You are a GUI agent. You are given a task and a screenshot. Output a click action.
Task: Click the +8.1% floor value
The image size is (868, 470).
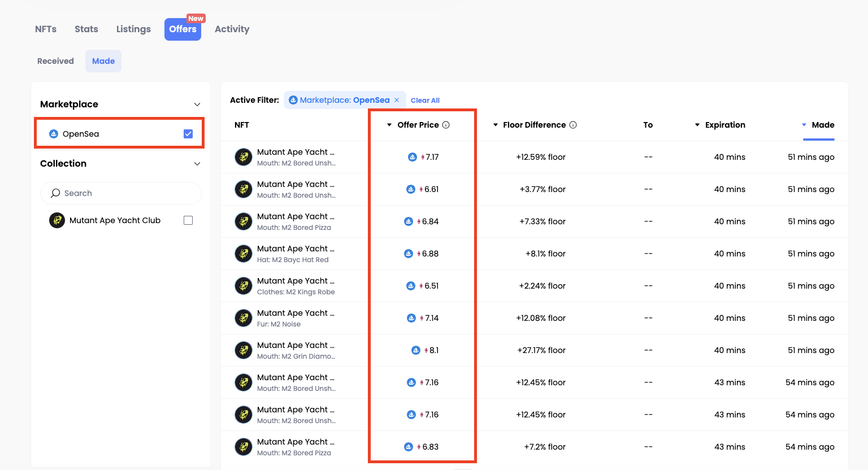(x=545, y=254)
